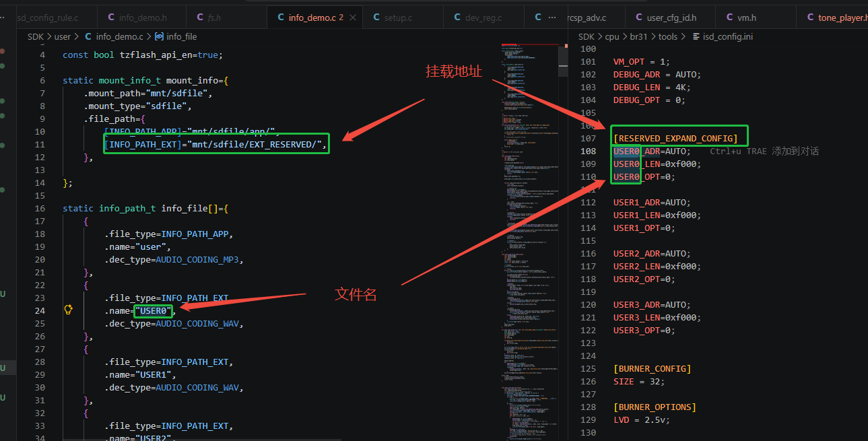868x441 pixels.
Task: Click the [BURNER_CONFIG] section header
Action: click(653, 368)
